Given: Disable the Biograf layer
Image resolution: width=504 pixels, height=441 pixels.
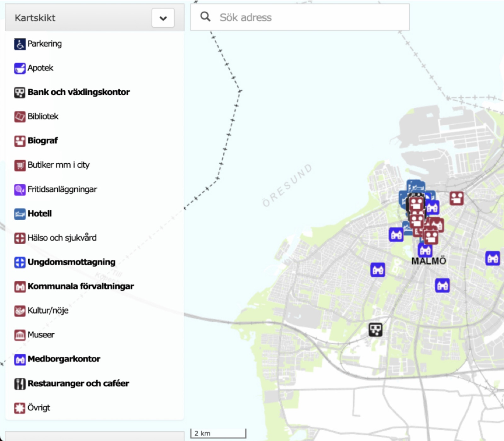Looking at the screenshot, I should (x=43, y=141).
